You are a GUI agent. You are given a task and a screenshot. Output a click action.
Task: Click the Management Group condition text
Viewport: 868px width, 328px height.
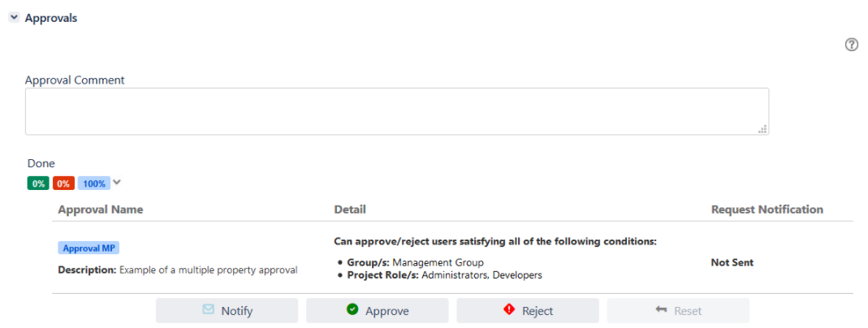(438, 262)
